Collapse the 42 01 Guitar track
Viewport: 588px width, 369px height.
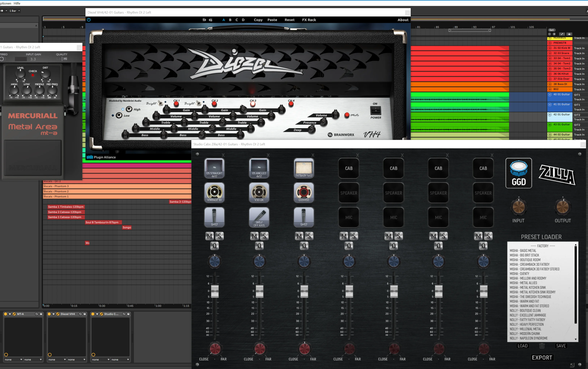(550, 114)
